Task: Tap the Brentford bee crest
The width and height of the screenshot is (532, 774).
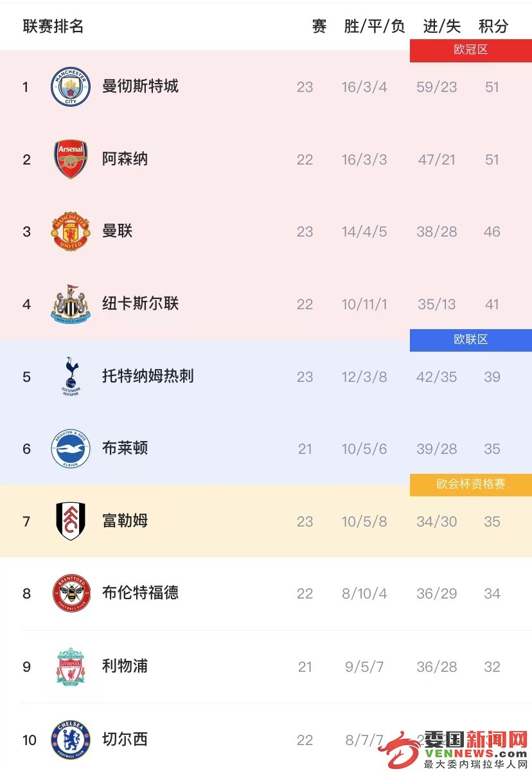Action: [x=71, y=593]
